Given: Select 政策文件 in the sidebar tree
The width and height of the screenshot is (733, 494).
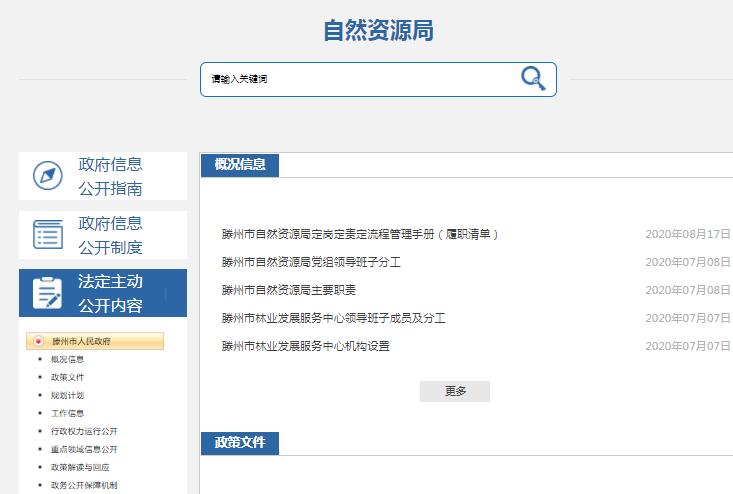Looking at the screenshot, I should (x=67, y=377).
